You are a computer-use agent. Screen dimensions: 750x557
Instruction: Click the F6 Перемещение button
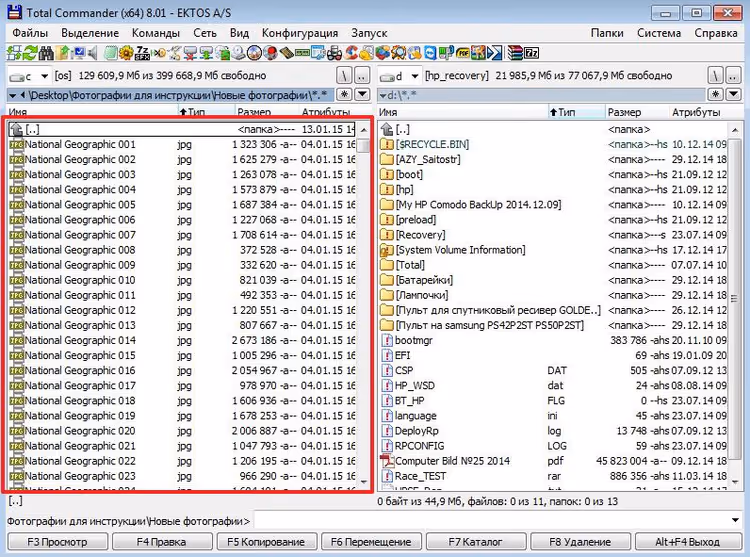[371, 542]
